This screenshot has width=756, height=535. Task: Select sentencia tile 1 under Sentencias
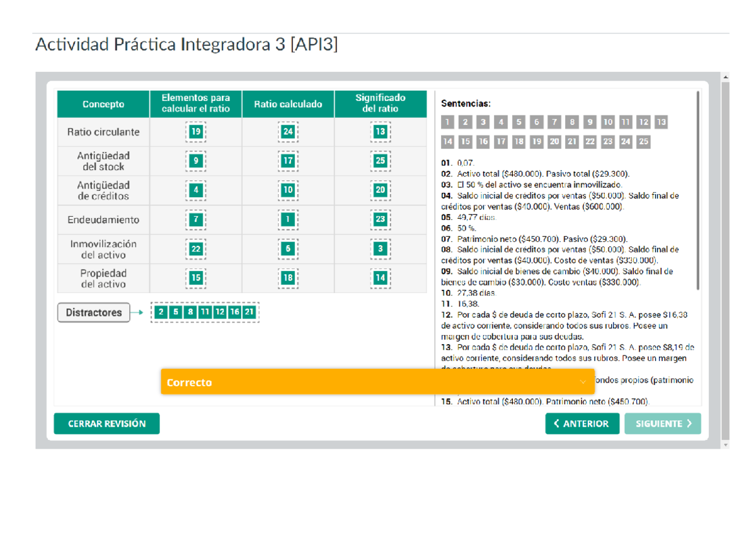pyautogui.click(x=447, y=122)
